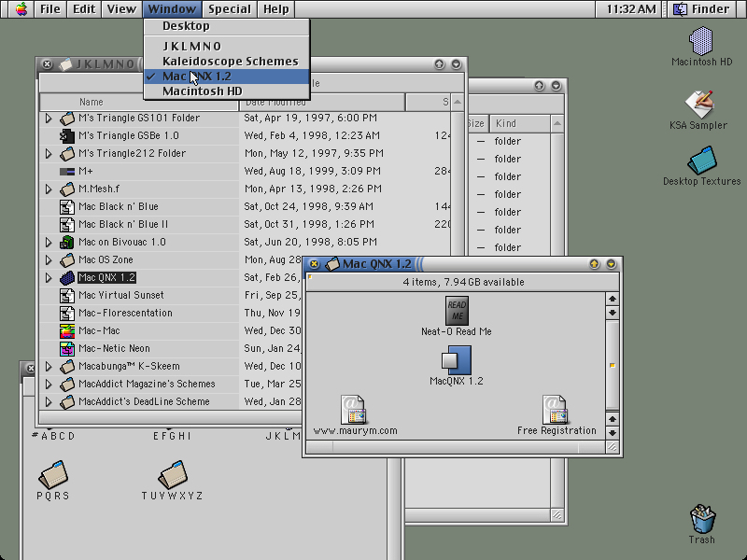
Task: Click the Mac-Mac scheme icon
Action: click(67, 331)
